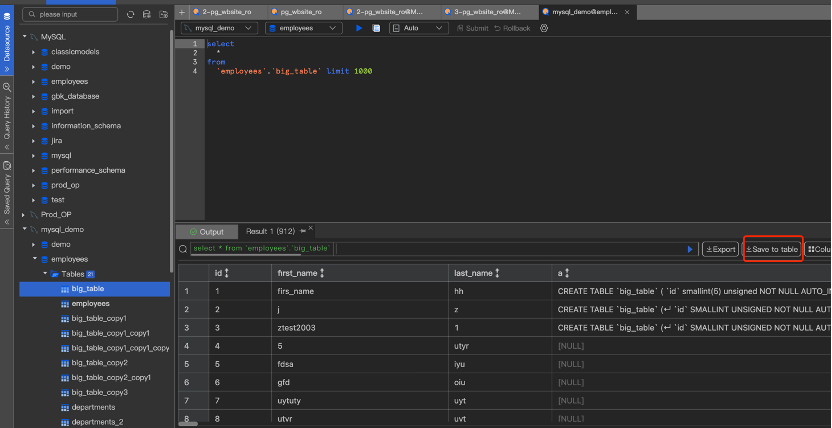Sort by the id column sort arrows
Image resolution: width=832 pixels, height=428 pixels.
227,272
